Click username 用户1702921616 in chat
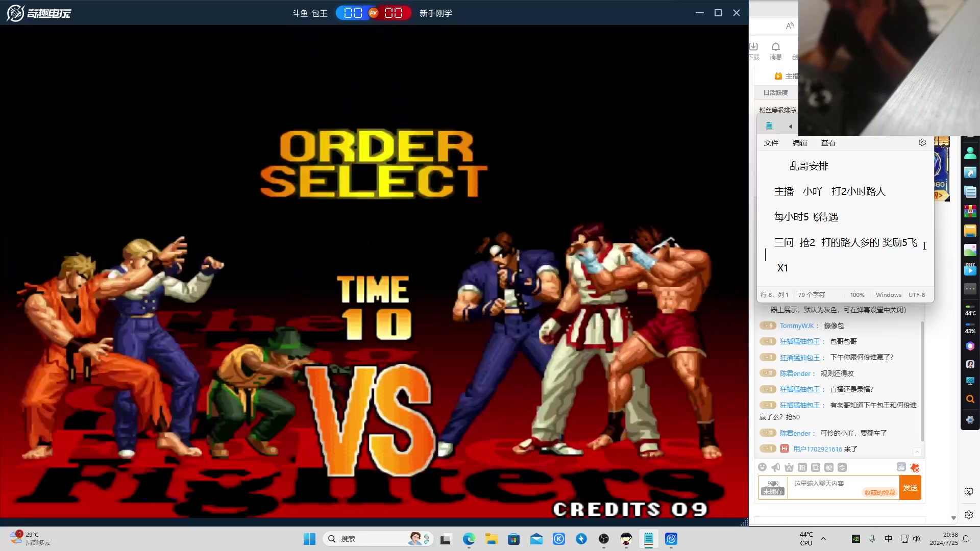The width and height of the screenshot is (980, 551). click(x=817, y=449)
